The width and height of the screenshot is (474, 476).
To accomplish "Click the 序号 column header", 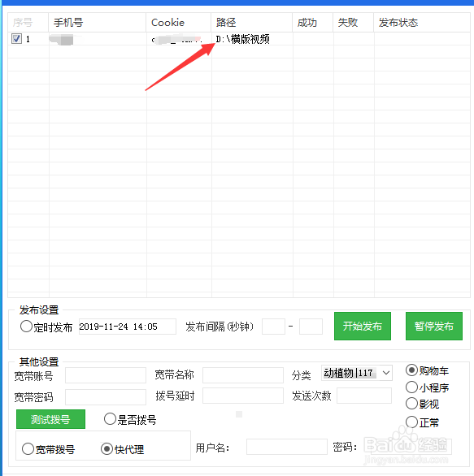I will point(28,23).
